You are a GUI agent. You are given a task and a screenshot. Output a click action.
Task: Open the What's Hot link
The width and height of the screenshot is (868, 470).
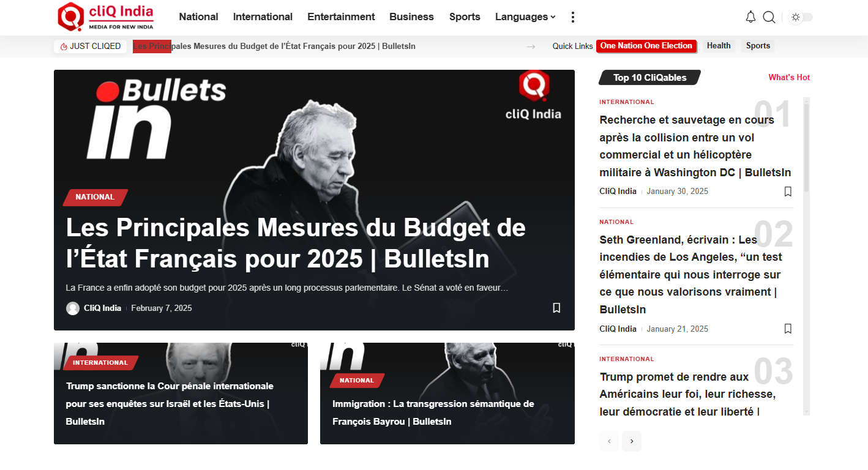point(789,78)
